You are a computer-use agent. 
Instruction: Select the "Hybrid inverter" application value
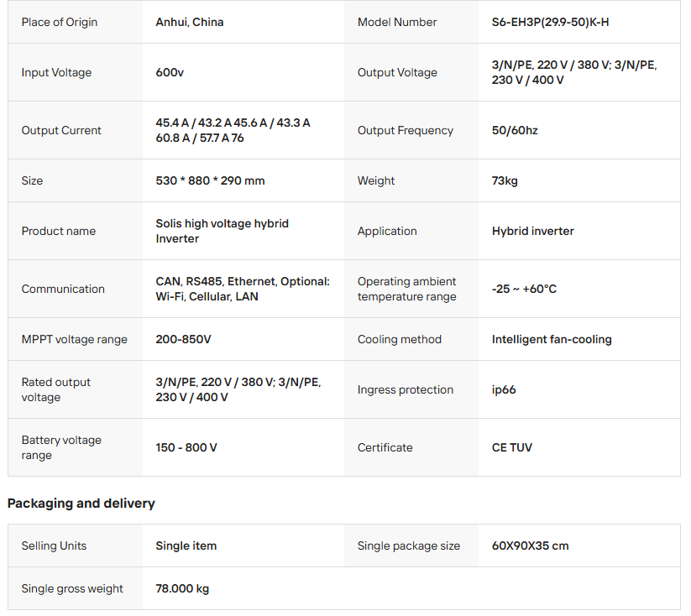(533, 231)
